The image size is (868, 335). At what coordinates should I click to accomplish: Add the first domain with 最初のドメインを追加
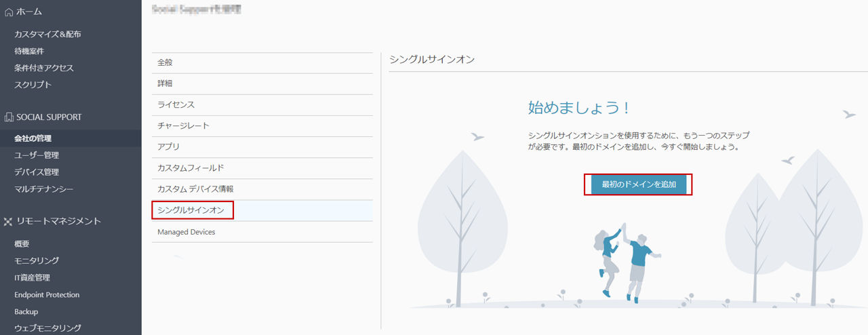click(639, 184)
